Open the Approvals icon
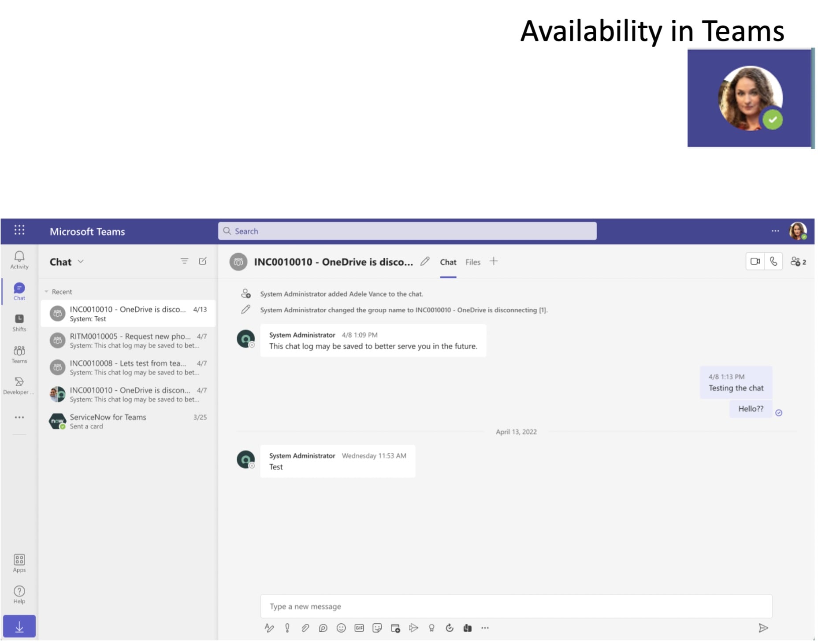The image size is (818, 644). (x=450, y=628)
